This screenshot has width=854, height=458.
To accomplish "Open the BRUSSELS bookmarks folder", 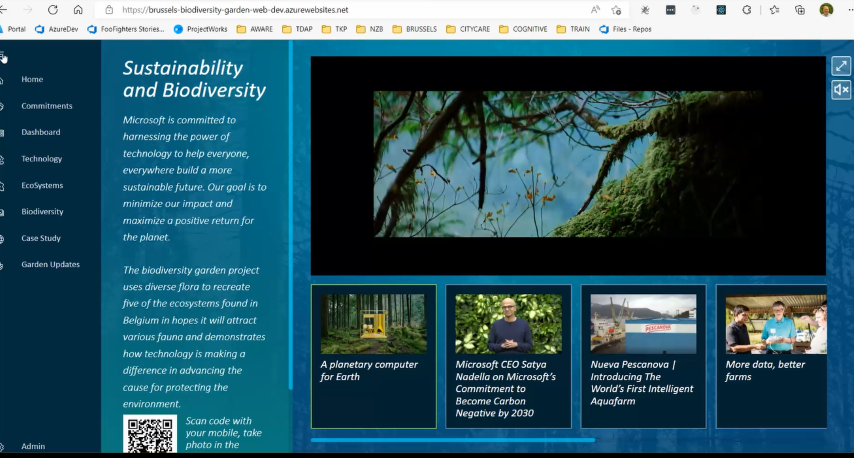I will tap(414, 29).
